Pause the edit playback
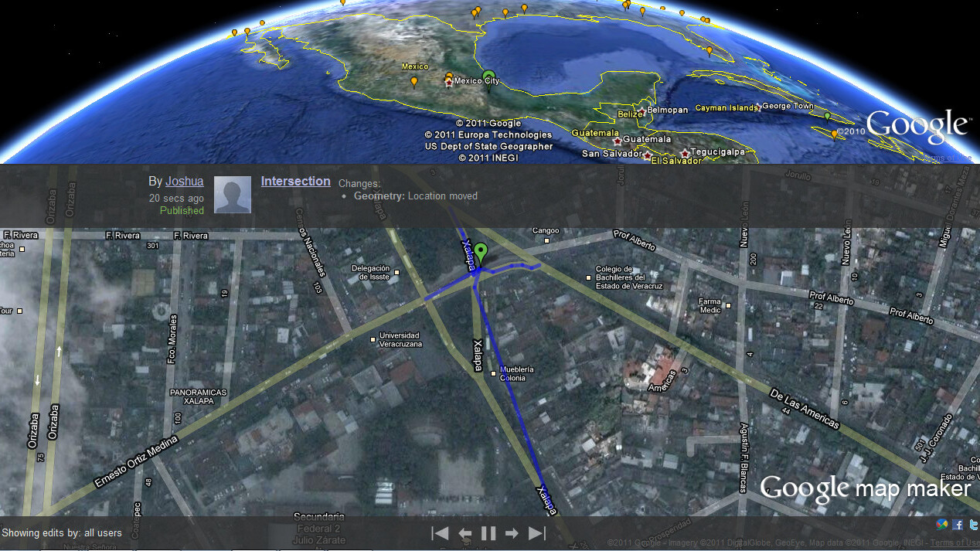 click(x=488, y=533)
